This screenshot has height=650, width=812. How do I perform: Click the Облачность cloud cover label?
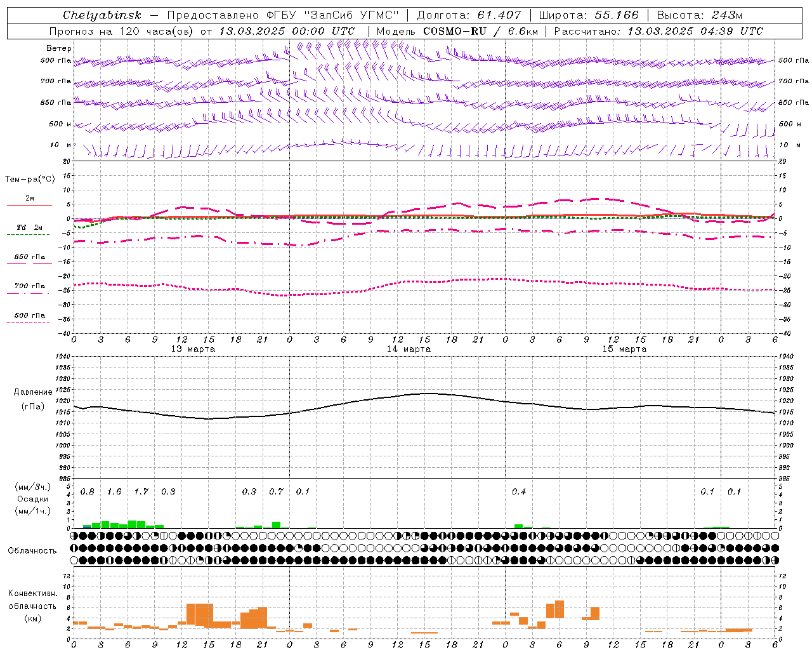coord(32,550)
